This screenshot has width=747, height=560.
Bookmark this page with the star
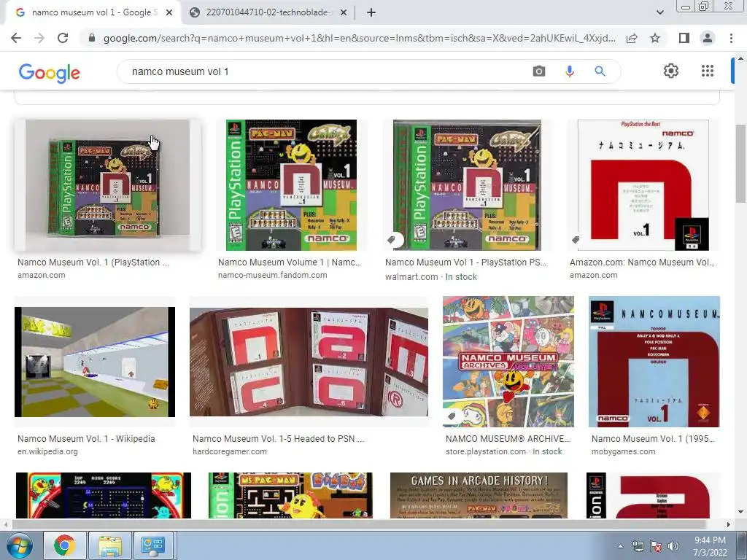click(655, 38)
